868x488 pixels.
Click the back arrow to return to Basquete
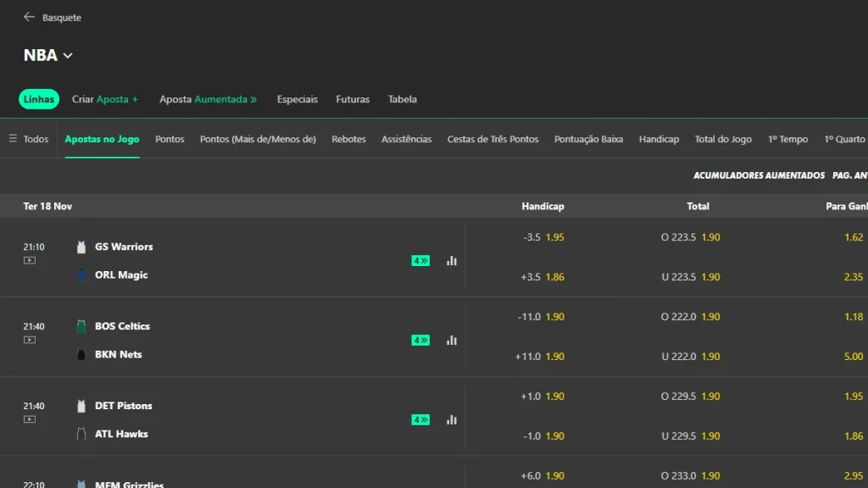pos(27,16)
